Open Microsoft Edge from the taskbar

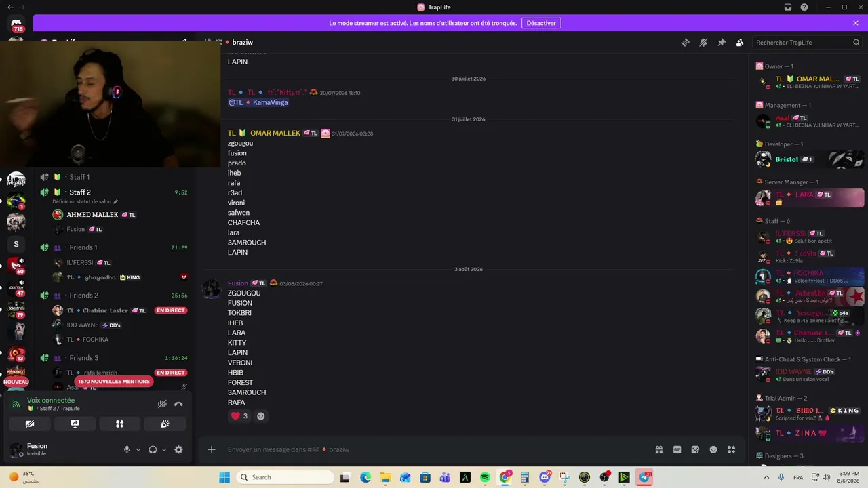click(366, 477)
